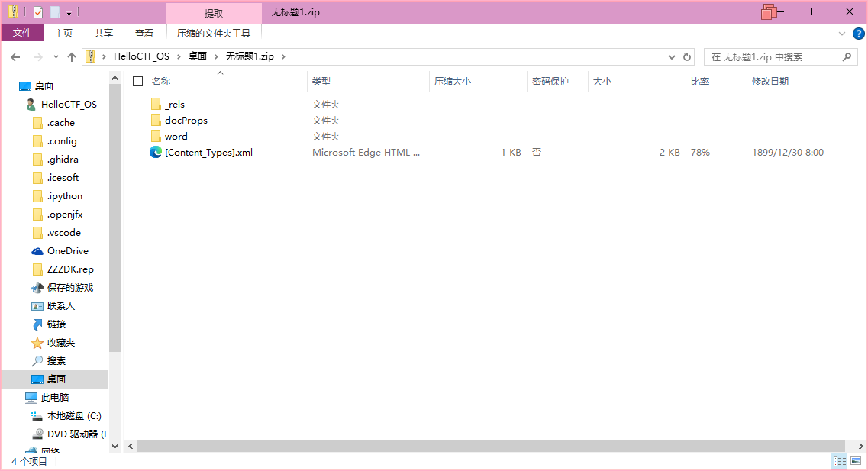Click the search magnifier icon
Viewport: 868px width, 471px height.
point(847,57)
